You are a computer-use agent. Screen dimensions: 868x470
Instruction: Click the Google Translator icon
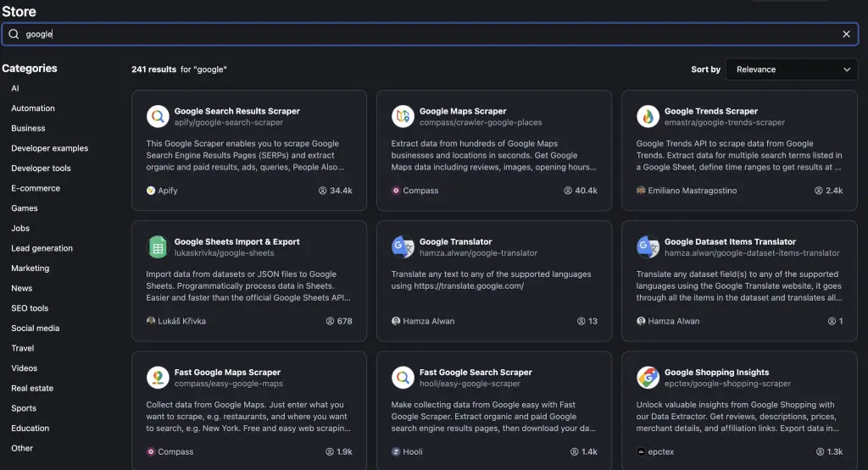click(x=403, y=246)
